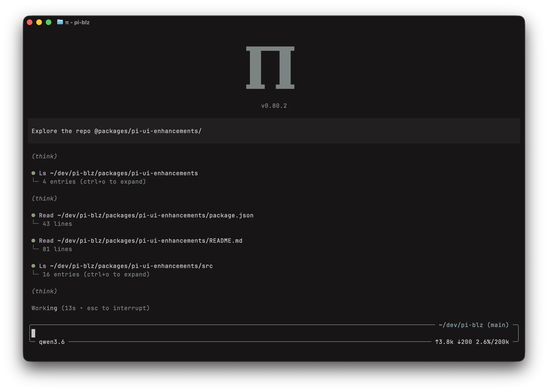The width and height of the screenshot is (548, 392).
Task: Click the green status dot beside package.json Read
Action: [33, 215]
